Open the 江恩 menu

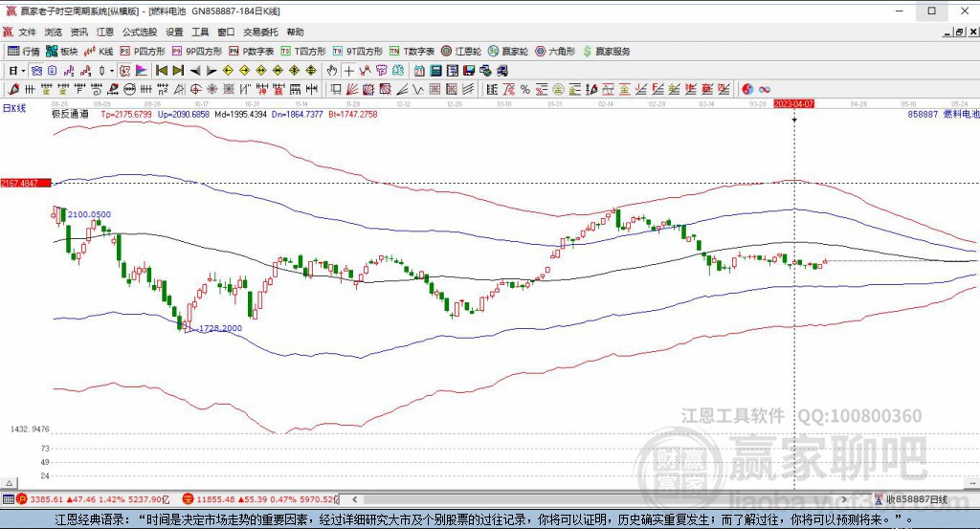click(105, 32)
